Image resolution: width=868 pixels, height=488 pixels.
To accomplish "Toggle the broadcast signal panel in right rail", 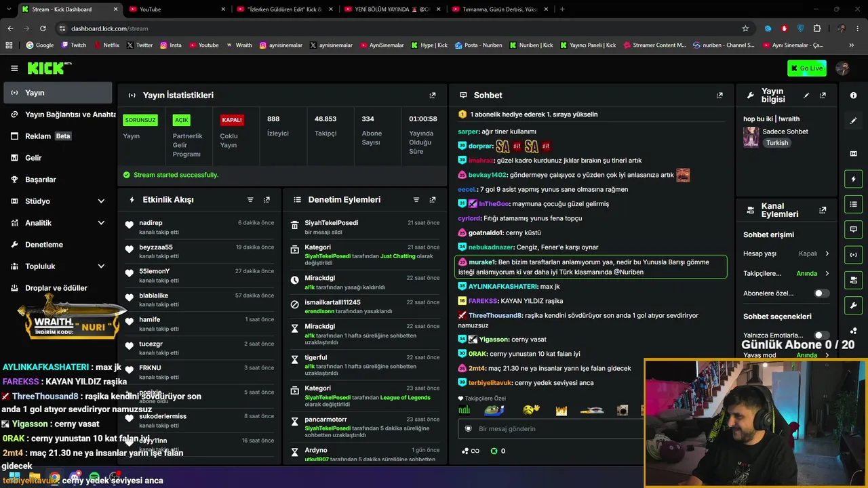I will pos(853,255).
